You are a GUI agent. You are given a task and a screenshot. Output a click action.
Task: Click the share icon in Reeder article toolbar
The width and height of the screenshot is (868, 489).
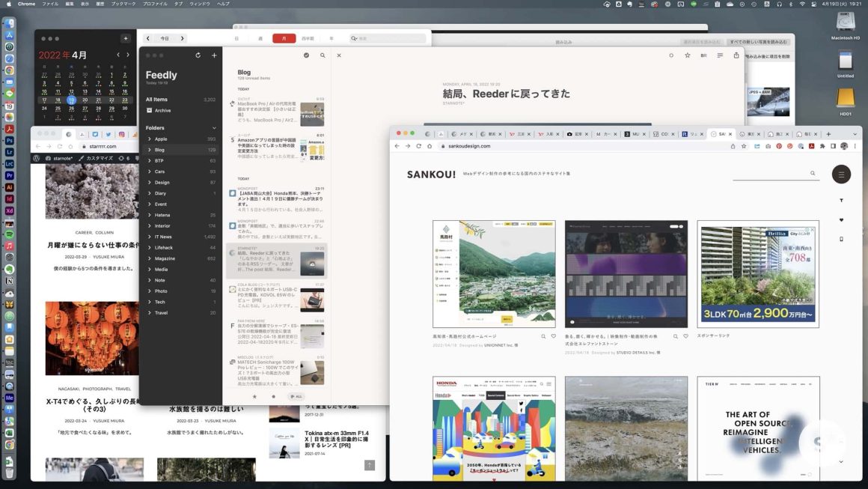pos(736,55)
